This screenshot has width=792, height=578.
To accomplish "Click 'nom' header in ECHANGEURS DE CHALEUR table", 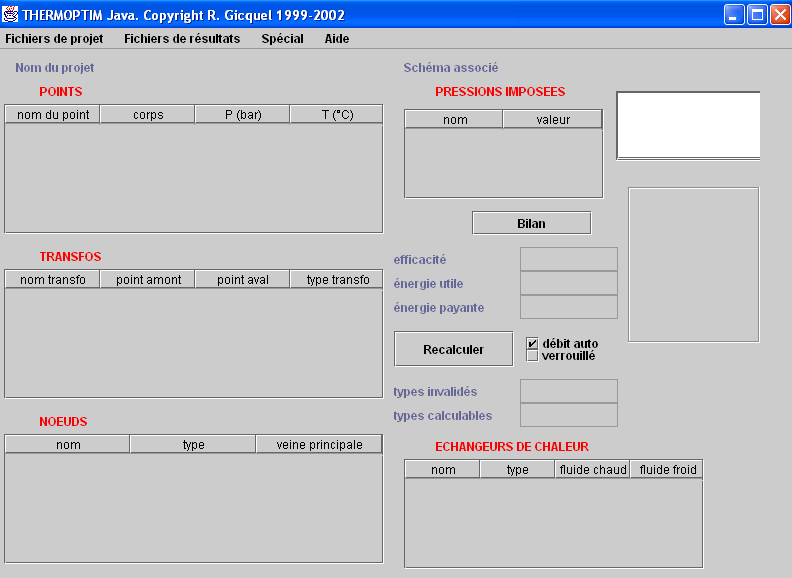I will (442, 470).
